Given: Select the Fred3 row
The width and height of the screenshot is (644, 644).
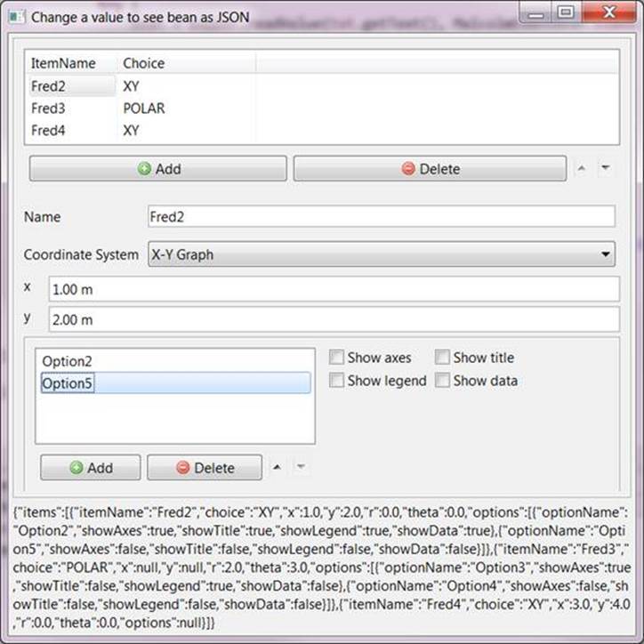Looking at the screenshot, I should (x=322, y=109).
